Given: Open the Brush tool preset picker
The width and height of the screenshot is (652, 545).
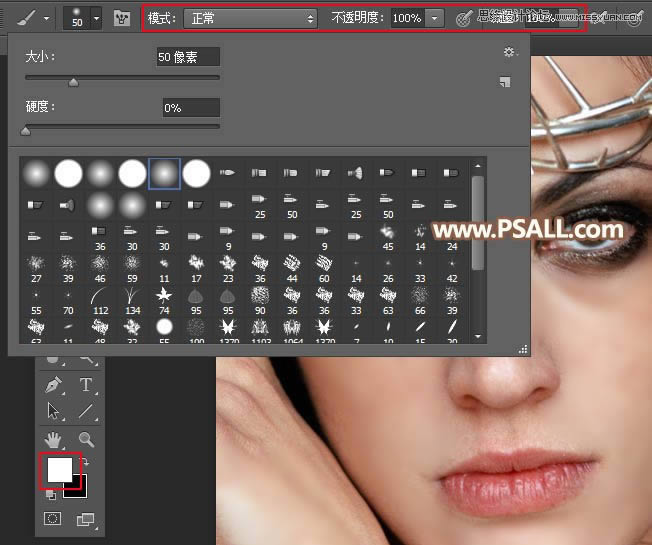Looking at the screenshot, I should tap(29, 18).
